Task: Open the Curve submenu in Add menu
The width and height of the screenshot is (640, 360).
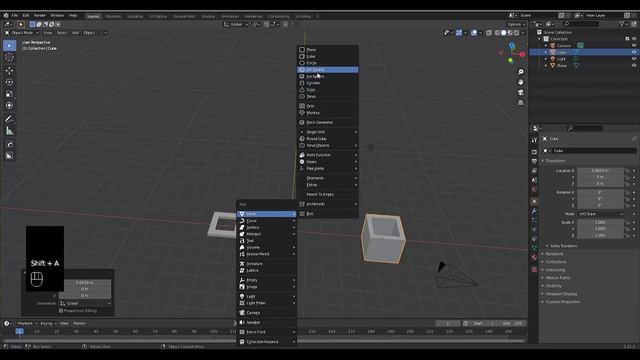Action: [267, 221]
